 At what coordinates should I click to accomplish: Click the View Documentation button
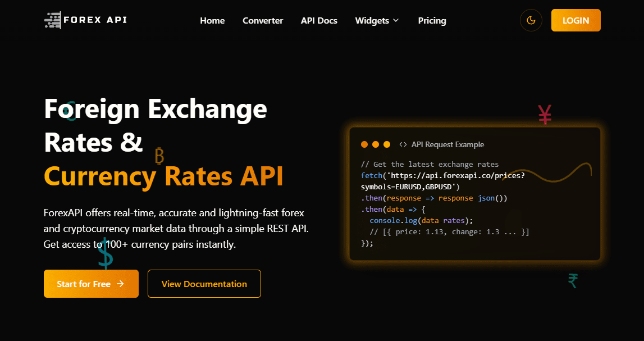click(x=204, y=284)
